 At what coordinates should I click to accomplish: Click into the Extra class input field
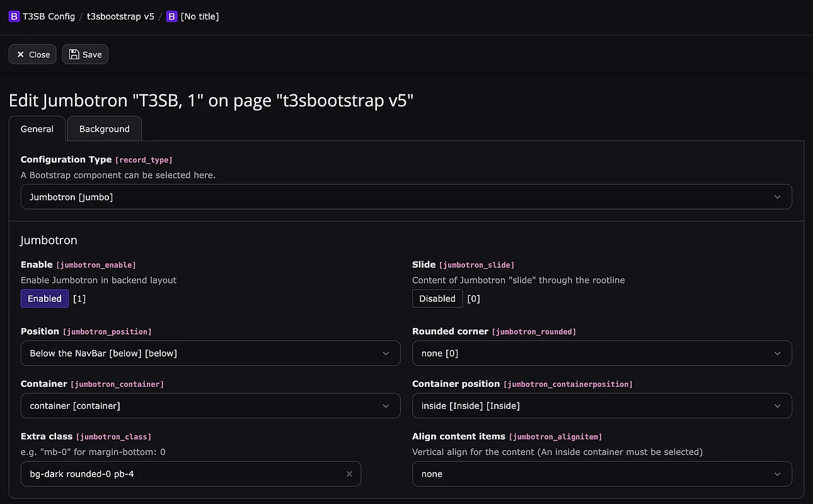pyautogui.click(x=183, y=474)
